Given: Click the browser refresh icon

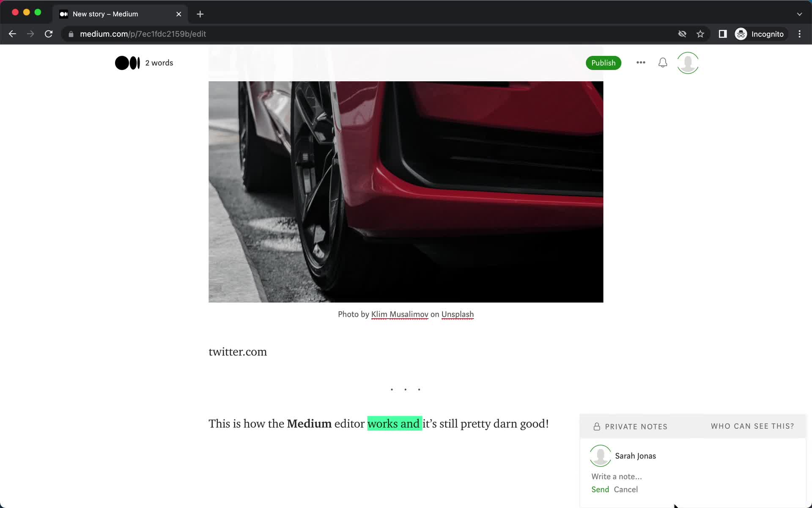Looking at the screenshot, I should tap(49, 34).
